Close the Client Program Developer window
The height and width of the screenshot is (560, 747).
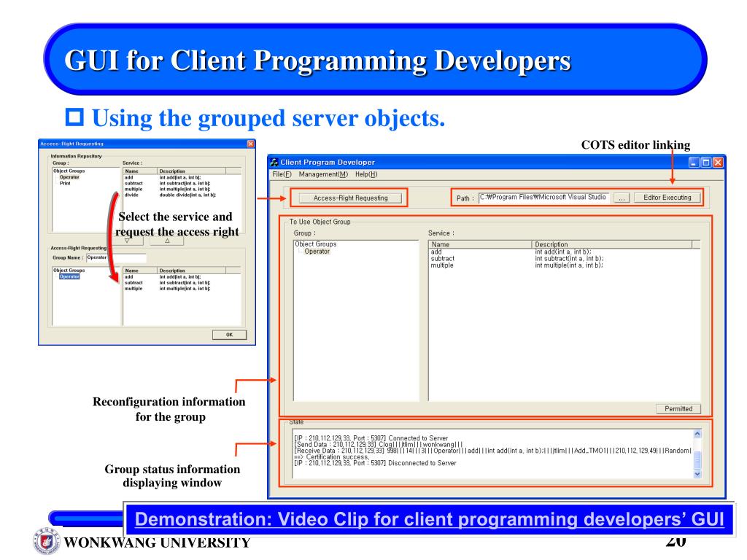[718, 163]
